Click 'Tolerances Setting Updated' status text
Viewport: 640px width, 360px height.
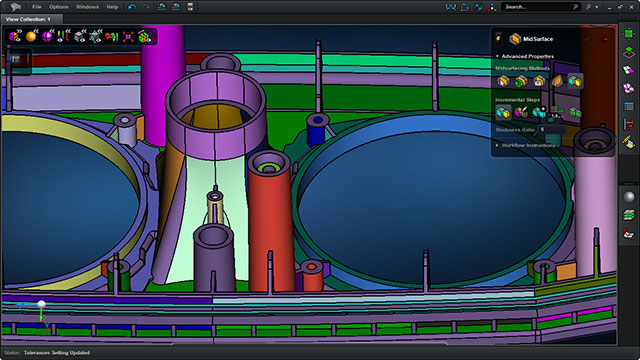point(57,353)
